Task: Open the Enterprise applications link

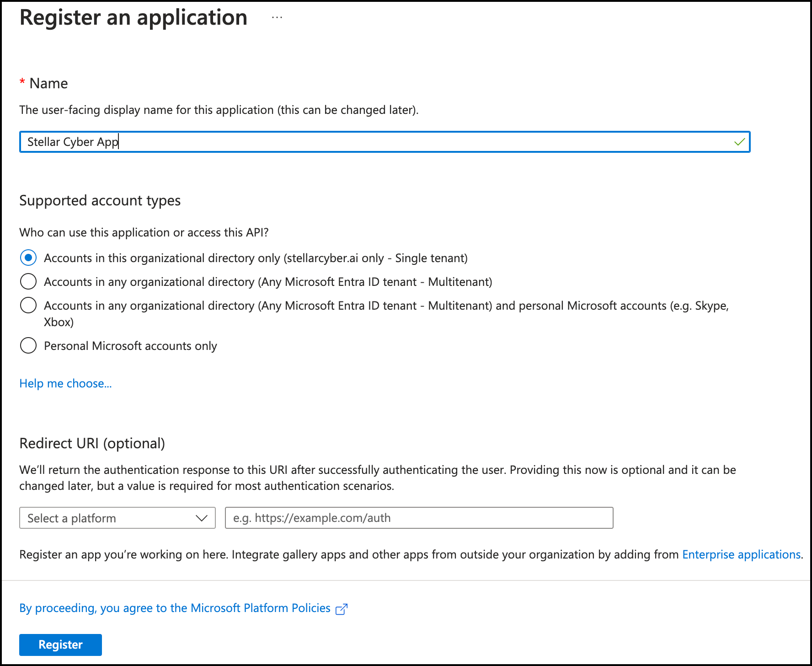Action: coord(741,554)
